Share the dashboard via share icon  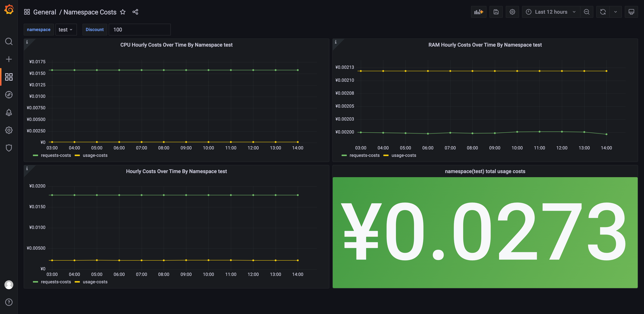(x=135, y=12)
